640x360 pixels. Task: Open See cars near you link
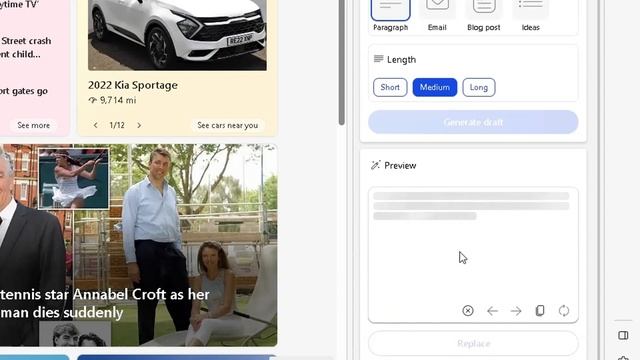point(228,125)
